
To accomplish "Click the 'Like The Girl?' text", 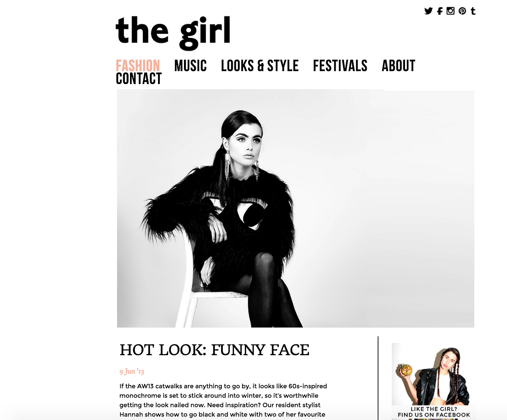I will click(434, 409).
